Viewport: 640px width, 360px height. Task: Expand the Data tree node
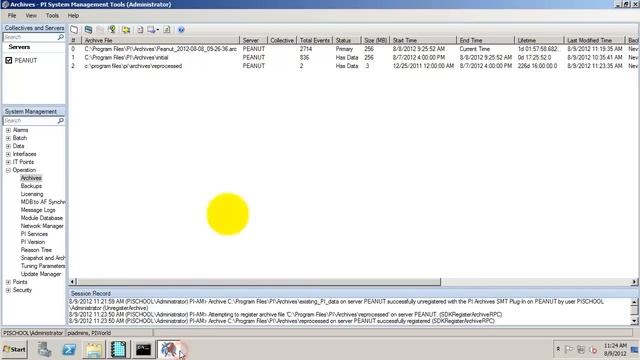coord(8,146)
